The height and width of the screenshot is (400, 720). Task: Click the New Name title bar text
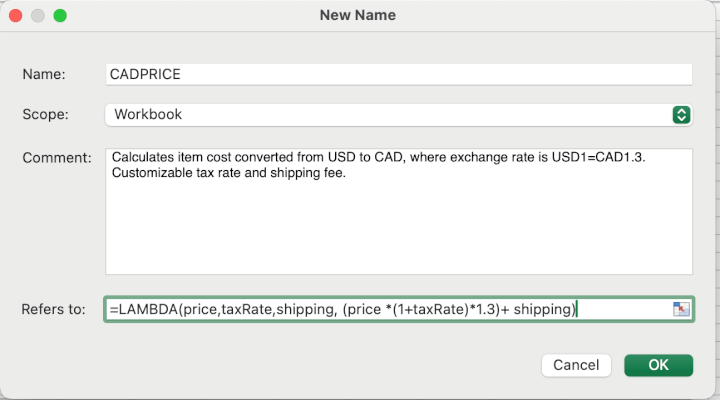click(x=357, y=15)
